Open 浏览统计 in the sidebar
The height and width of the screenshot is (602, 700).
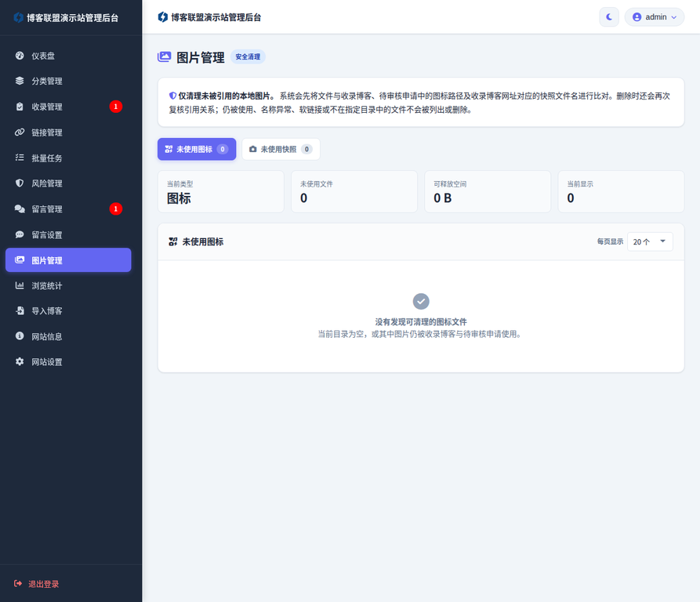[68, 285]
